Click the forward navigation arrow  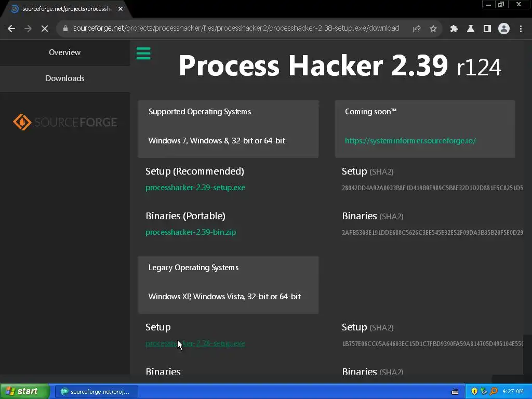28,29
